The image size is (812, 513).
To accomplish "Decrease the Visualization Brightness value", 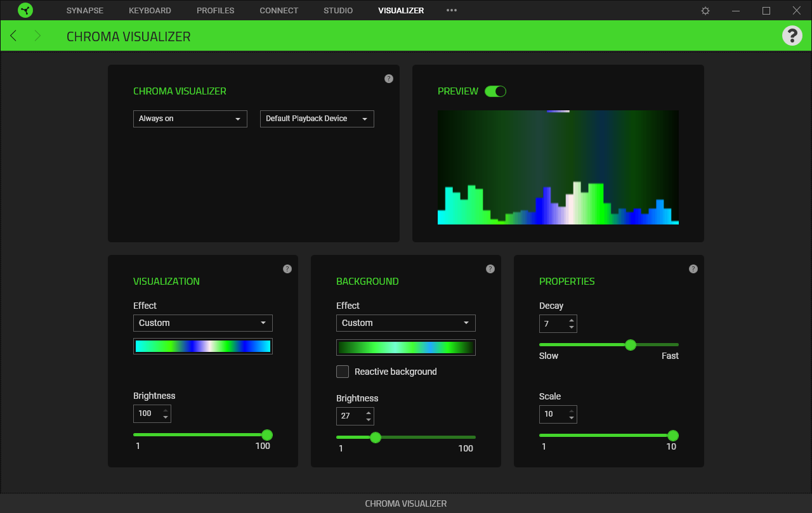I will tap(166, 417).
